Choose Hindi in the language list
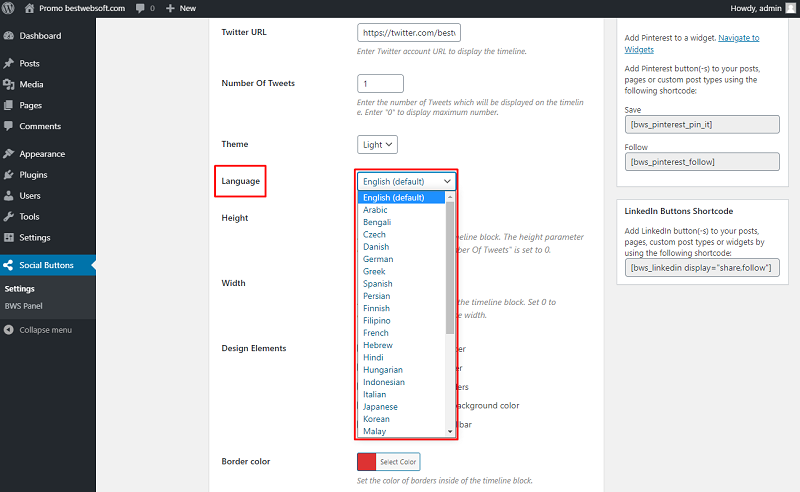This screenshot has width=800, height=492. (402, 357)
